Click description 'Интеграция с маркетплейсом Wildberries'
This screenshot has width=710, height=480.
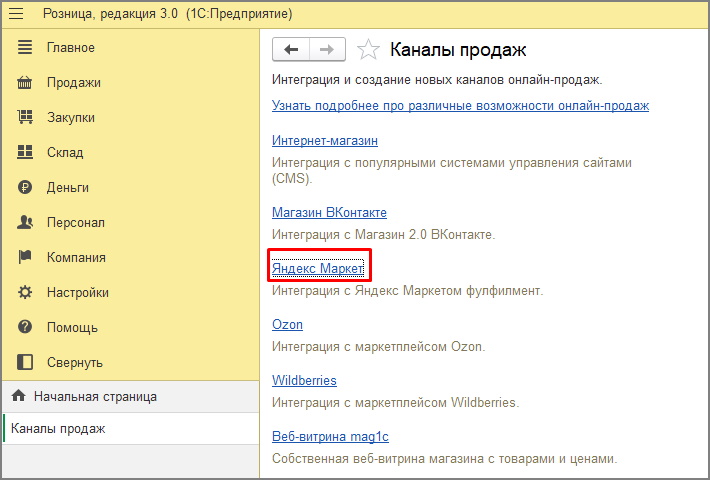(x=395, y=403)
